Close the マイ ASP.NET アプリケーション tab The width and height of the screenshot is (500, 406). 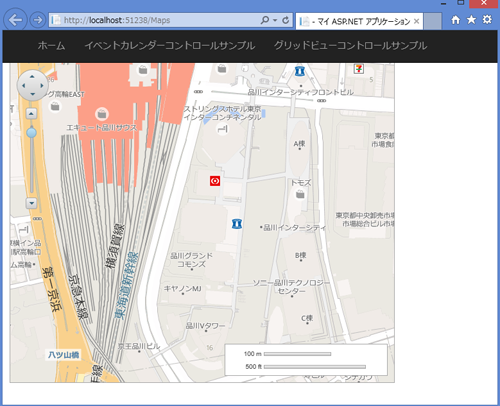click(x=416, y=21)
